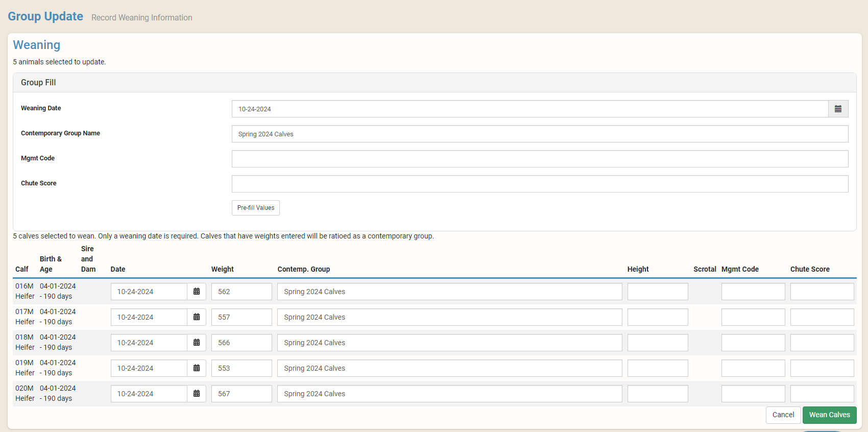Image resolution: width=868 pixels, height=432 pixels.
Task: Edit the date field for calf 016M
Action: pyautogui.click(x=149, y=292)
